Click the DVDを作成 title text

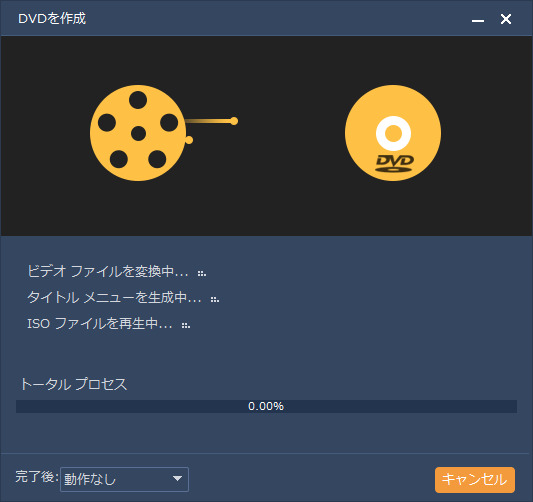52,19
